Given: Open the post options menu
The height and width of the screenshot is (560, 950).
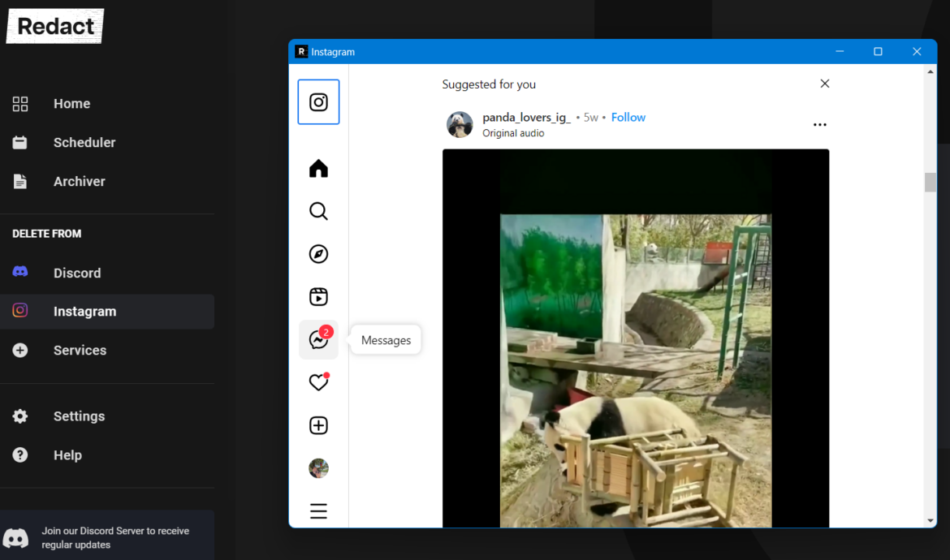Looking at the screenshot, I should point(819,124).
